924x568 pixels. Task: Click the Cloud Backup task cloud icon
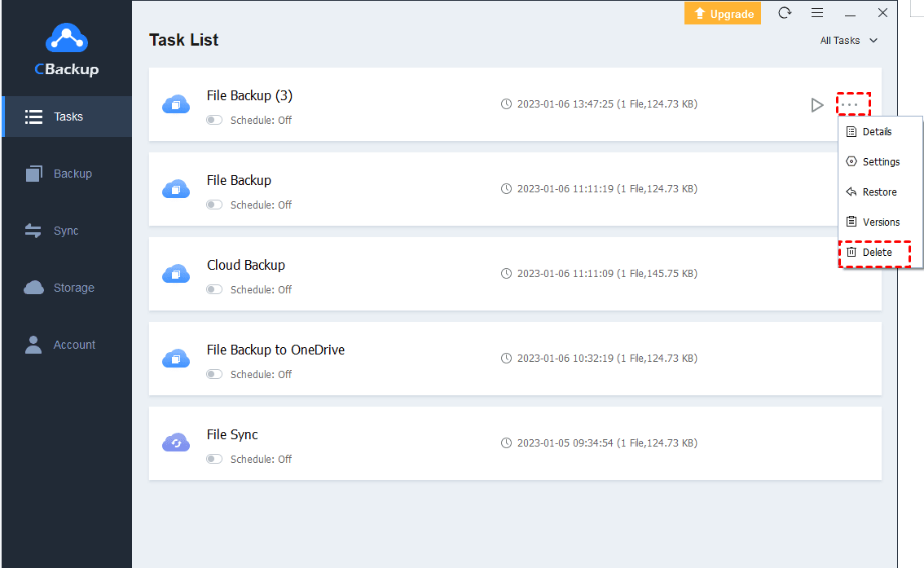click(176, 274)
